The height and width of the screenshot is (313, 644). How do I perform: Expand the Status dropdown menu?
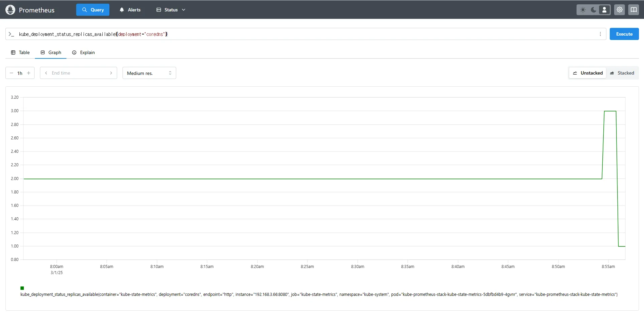click(171, 10)
